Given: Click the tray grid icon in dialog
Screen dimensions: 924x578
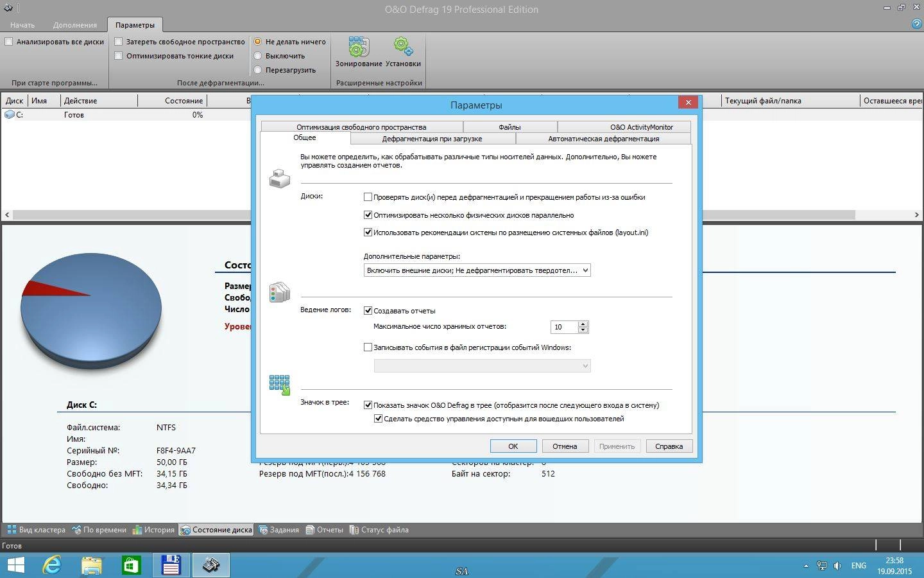Looking at the screenshot, I should [x=279, y=385].
